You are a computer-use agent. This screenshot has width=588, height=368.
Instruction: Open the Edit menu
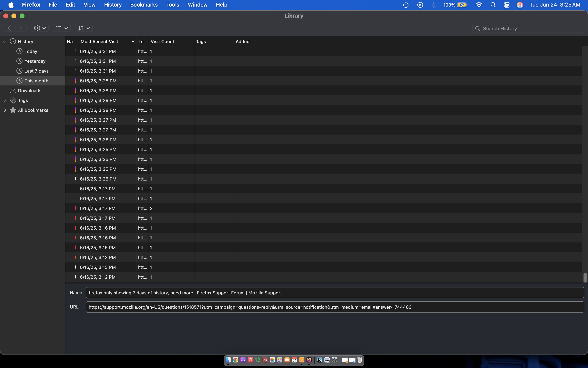click(70, 5)
